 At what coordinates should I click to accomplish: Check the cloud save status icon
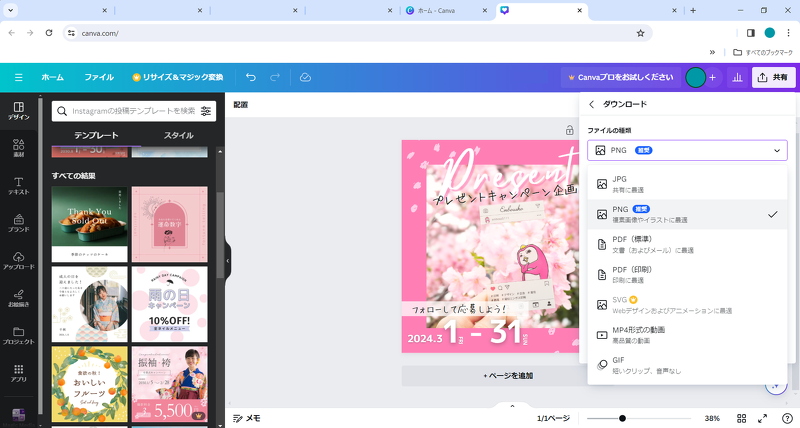[x=305, y=78]
